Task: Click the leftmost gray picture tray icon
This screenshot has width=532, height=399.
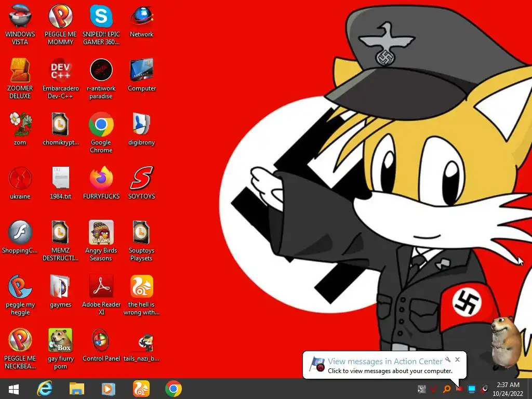Action: coord(421,389)
